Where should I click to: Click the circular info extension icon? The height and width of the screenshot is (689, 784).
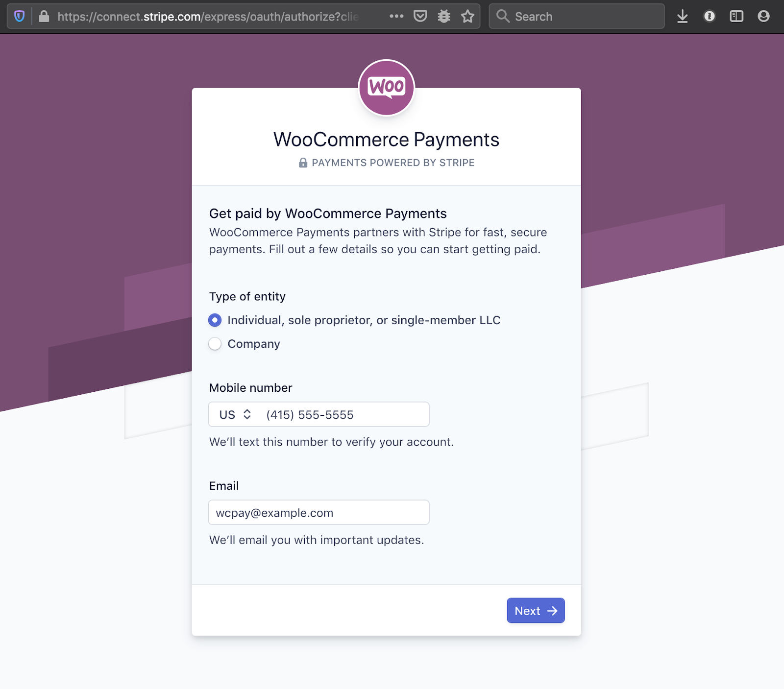pos(710,17)
